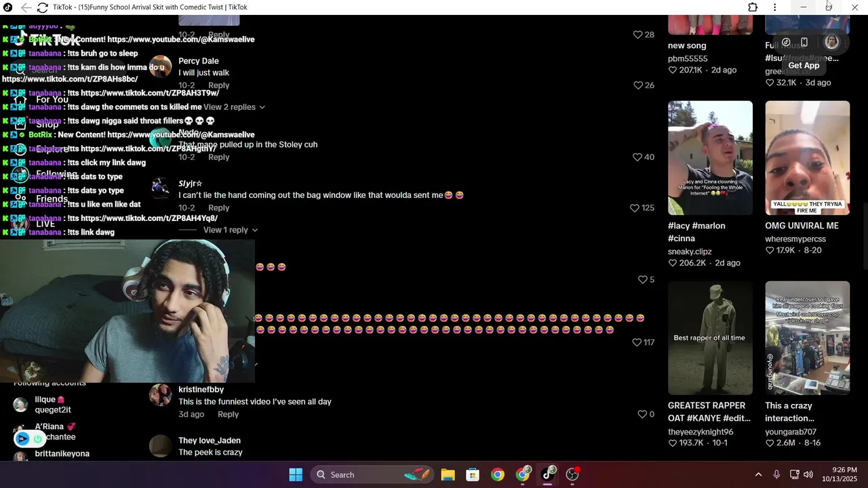
Task: Like Percy Dale's comment
Action: coord(637,85)
